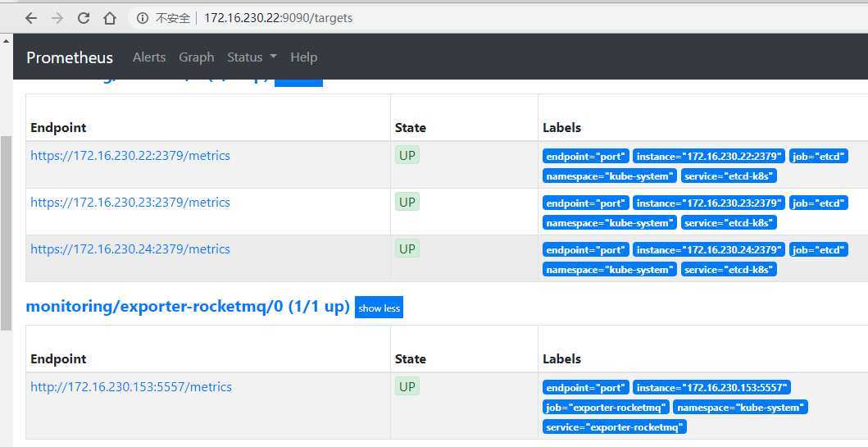Open endpoint 172.16.230.153:5557 metrics link
Screen dimensions: 868x447
131,386
